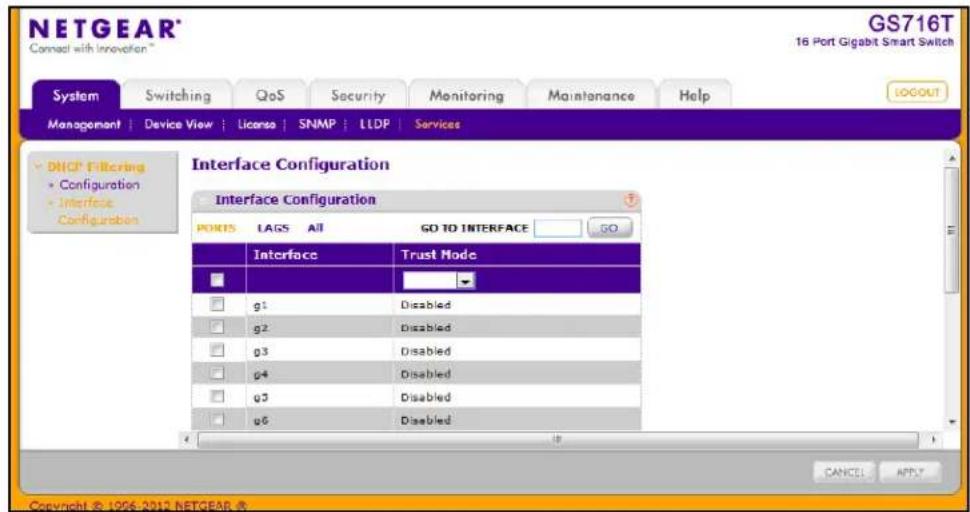The width and height of the screenshot is (970, 512).
Task: Click the g4 interface cell
Action: click(319, 373)
